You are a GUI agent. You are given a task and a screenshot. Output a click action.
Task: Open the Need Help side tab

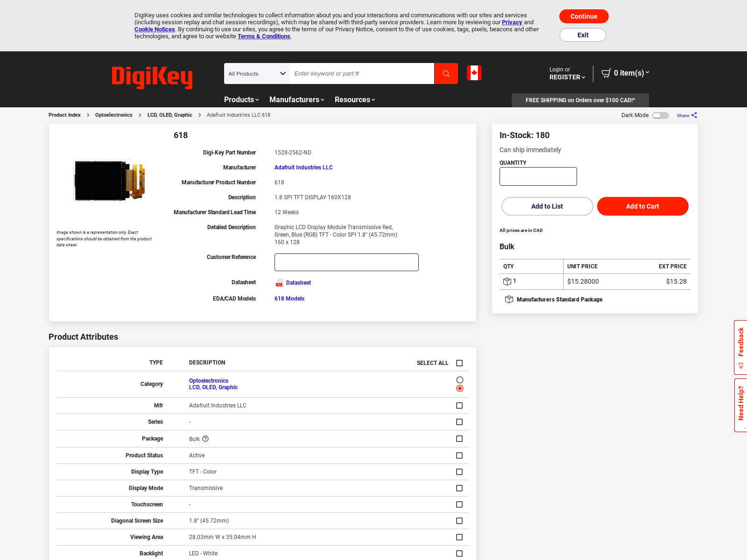(x=740, y=405)
